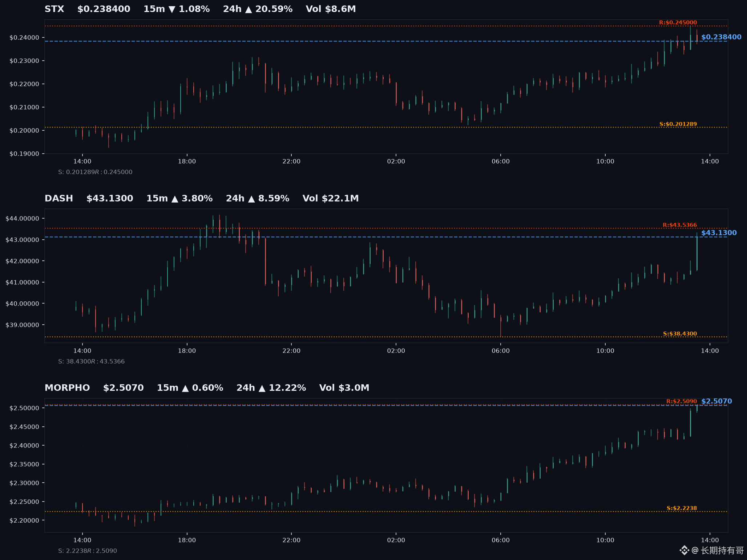Click the $44.00000 y-axis label
The image size is (747, 560).
(23, 219)
